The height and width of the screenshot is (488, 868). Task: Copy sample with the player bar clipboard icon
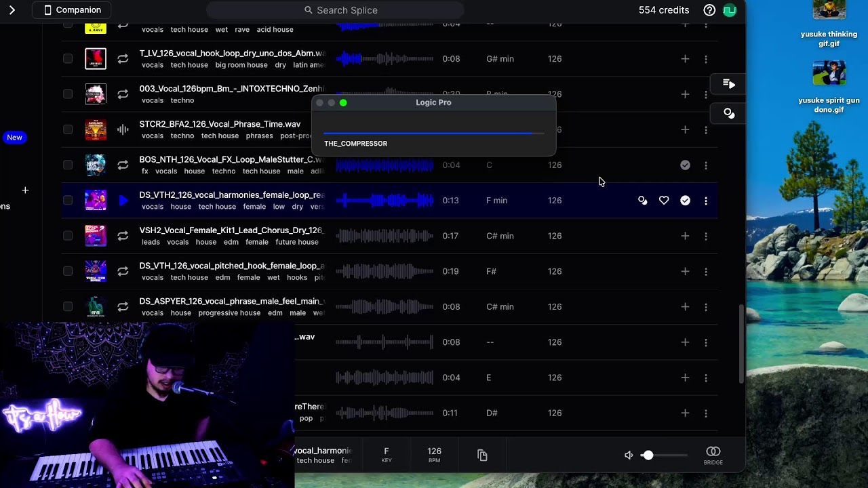[482, 455]
